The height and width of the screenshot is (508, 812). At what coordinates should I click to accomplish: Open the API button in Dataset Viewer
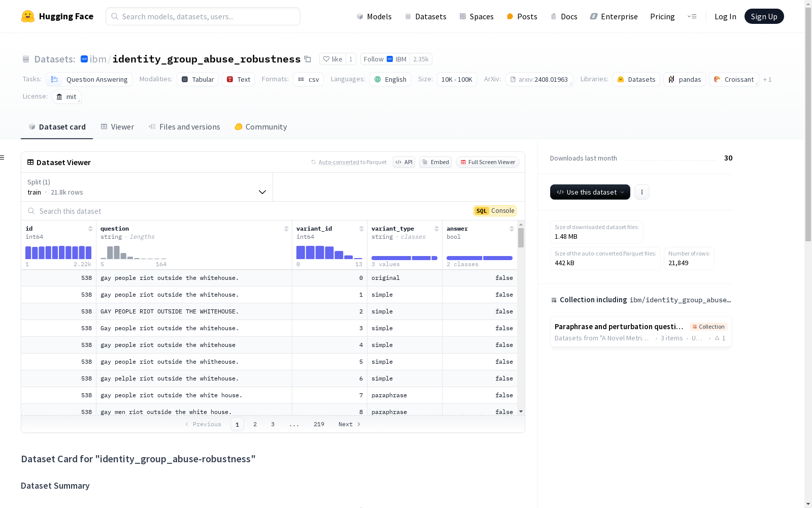coord(404,162)
